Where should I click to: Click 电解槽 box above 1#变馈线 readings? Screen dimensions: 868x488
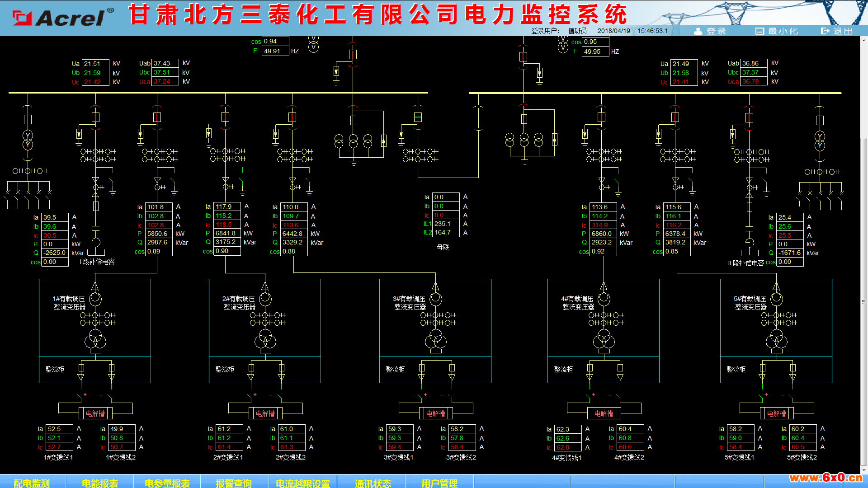click(x=95, y=413)
